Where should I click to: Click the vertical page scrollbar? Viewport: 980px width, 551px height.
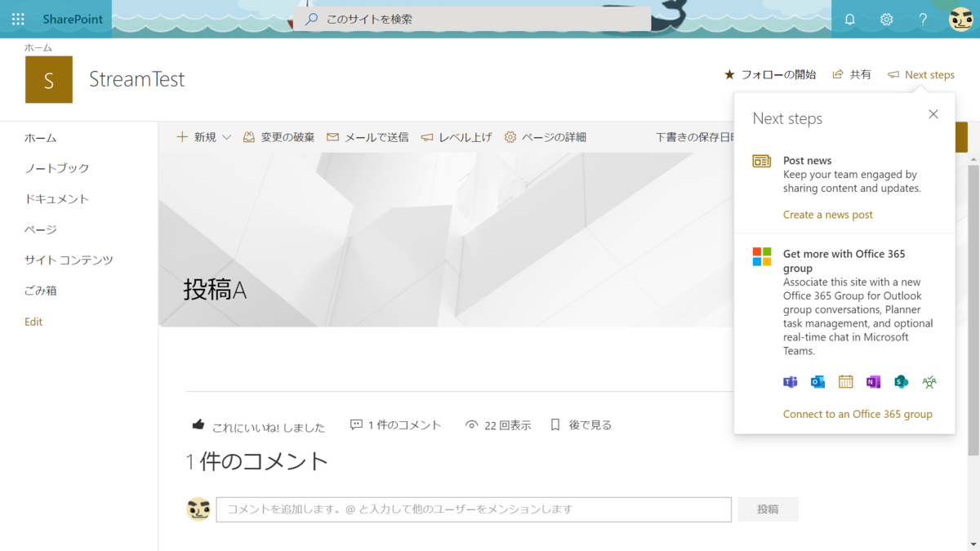(973, 310)
